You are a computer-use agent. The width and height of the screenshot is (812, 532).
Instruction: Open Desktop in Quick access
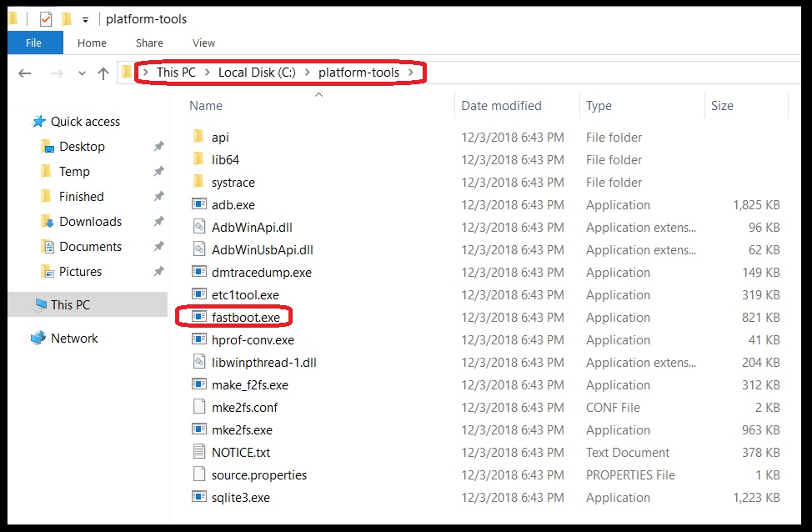coord(82,147)
